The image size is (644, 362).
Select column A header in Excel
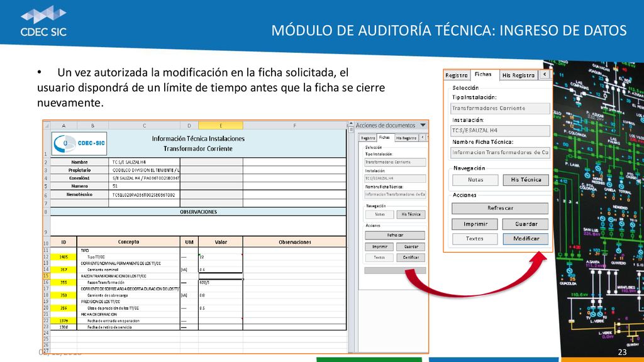click(64, 126)
